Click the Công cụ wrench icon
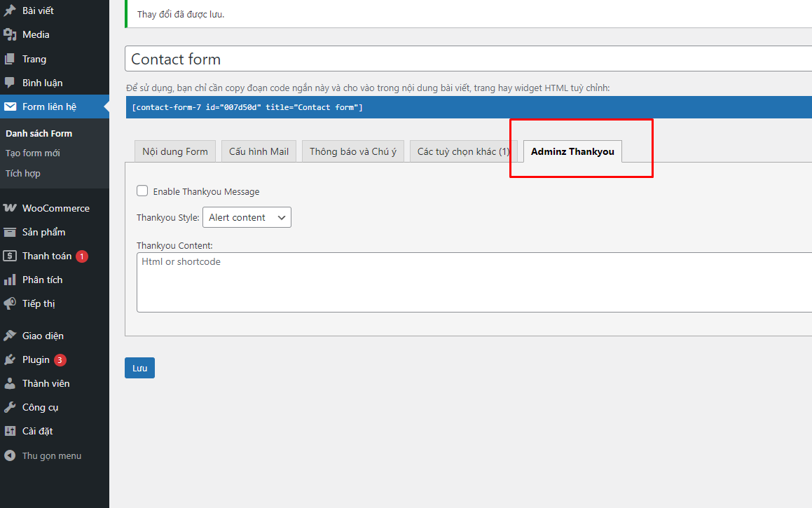 10,407
